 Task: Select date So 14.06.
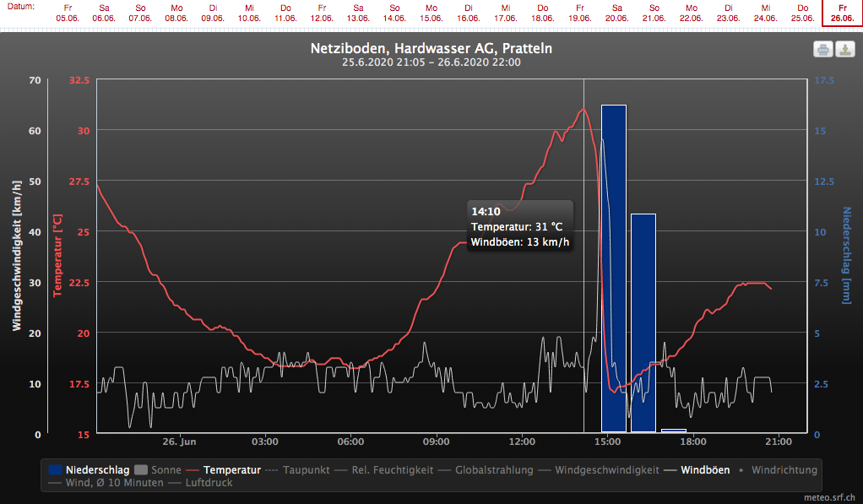(394, 14)
